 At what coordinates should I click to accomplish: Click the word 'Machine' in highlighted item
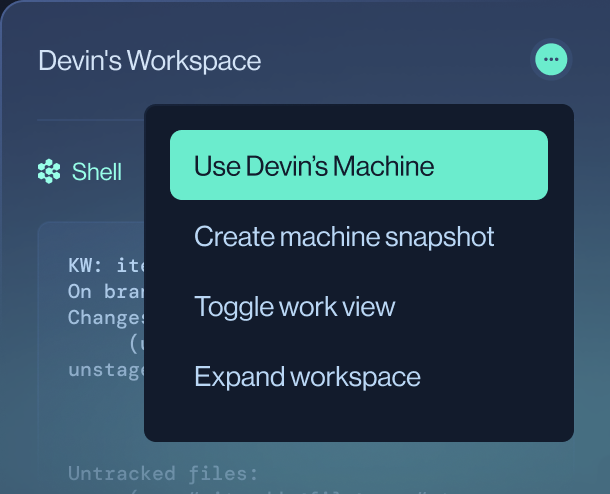[384, 165]
